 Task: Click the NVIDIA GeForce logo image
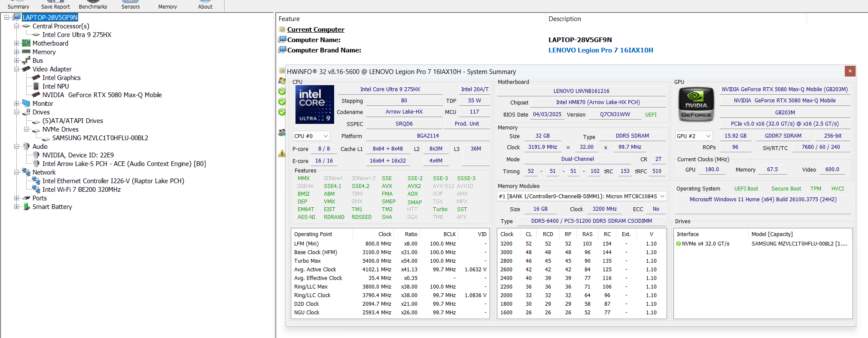[696, 104]
